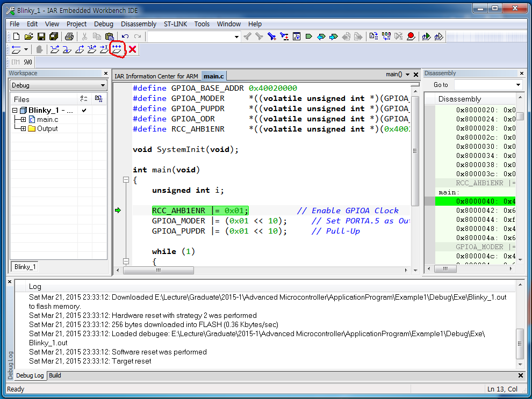Viewport: 532px width, 399px height.
Task: Switch to IAR Information Center tab
Action: point(156,76)
